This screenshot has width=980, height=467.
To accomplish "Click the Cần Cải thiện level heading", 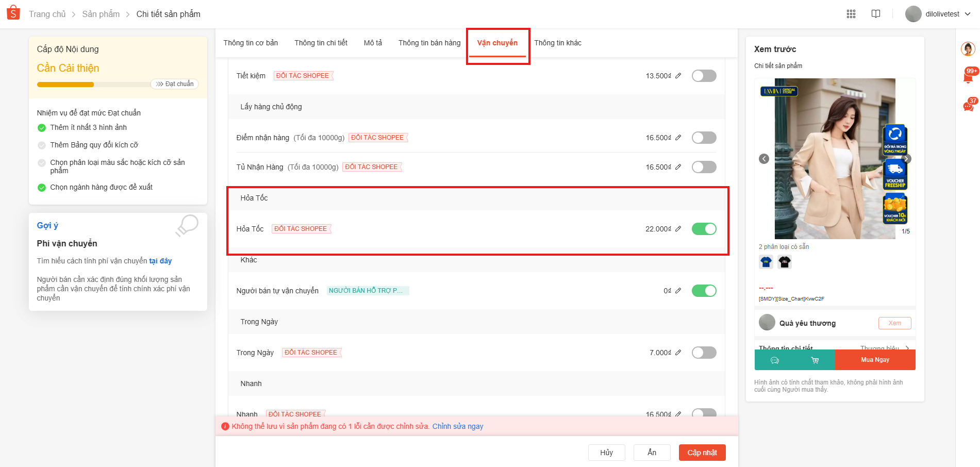I will (68, 68).
